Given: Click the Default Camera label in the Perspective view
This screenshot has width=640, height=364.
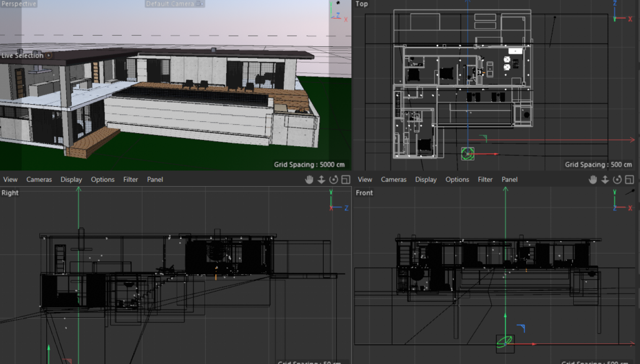Looking at the screenshot, I should click(170, 4).
